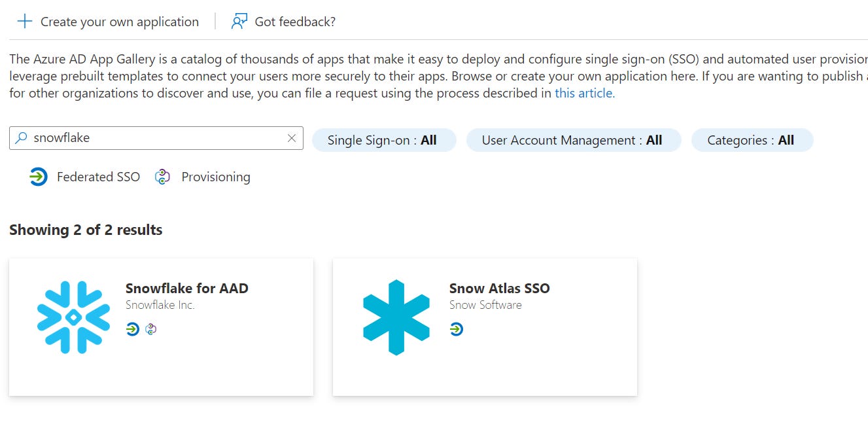Select the Snowflake for AAD application logo
The height and width of the screenshot is (426, 868).
[x=75, y=317]
